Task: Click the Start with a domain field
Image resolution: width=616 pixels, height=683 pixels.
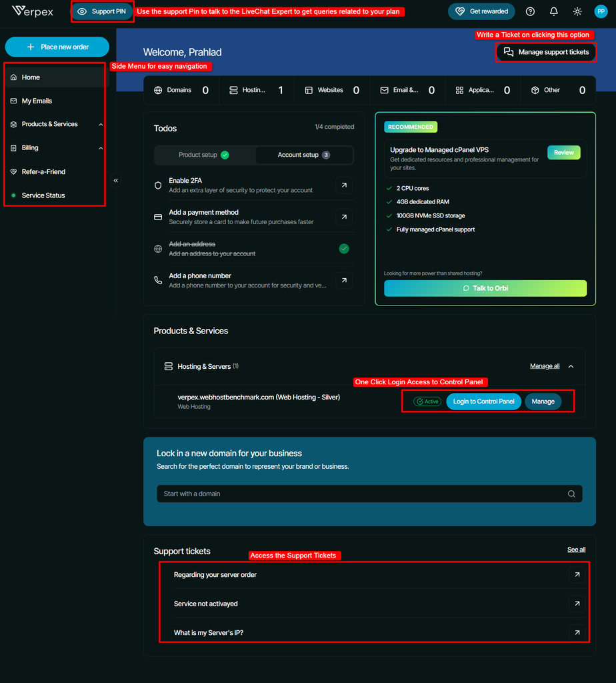Action: pos(369,494)
